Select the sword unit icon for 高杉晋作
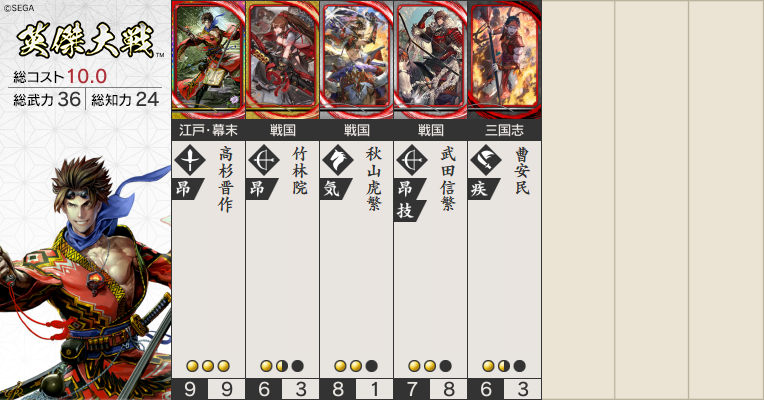764x400 pixels. 190,159
